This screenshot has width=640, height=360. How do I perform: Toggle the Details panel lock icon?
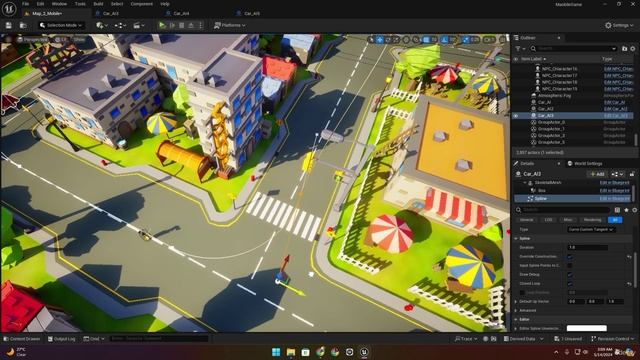[x=632, y=174]
